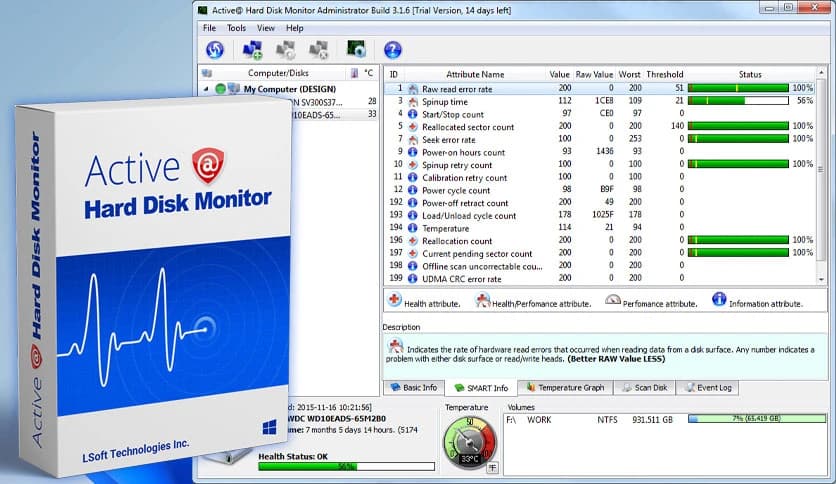Toggle the °F unit button under the gauge
Viewport: 836px width, 484px height.
point(493,468)
